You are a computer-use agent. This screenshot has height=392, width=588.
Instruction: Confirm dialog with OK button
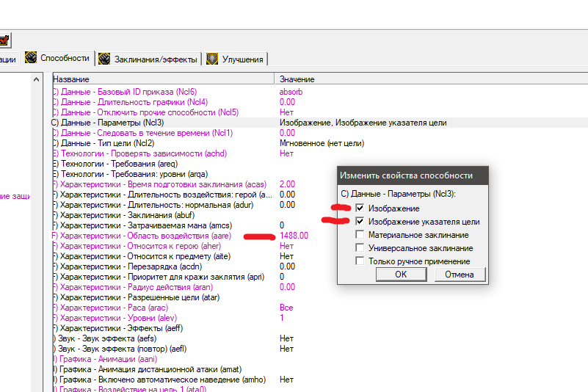click(x=402, y=275)
